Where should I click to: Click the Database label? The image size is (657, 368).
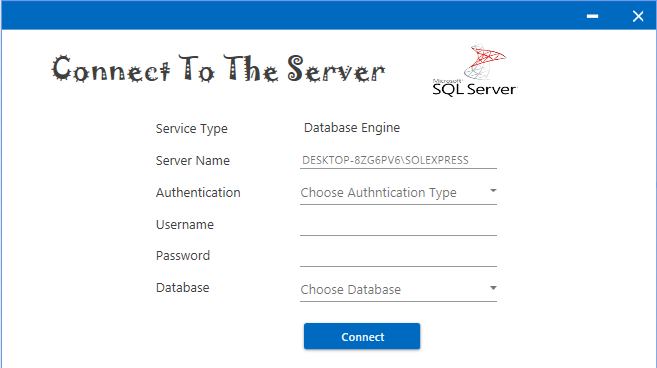(182, 288)
